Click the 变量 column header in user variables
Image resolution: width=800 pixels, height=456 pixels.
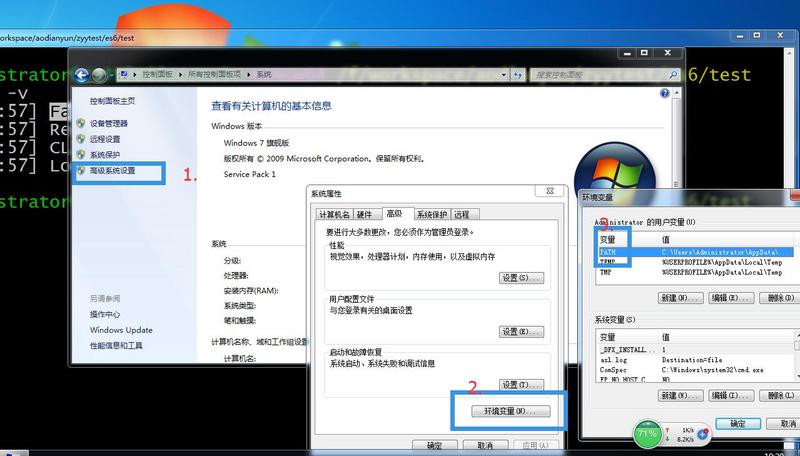coord(627,239)
